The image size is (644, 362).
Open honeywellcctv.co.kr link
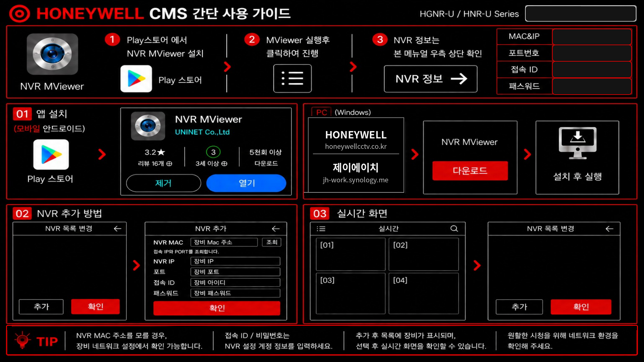[356, 146]
